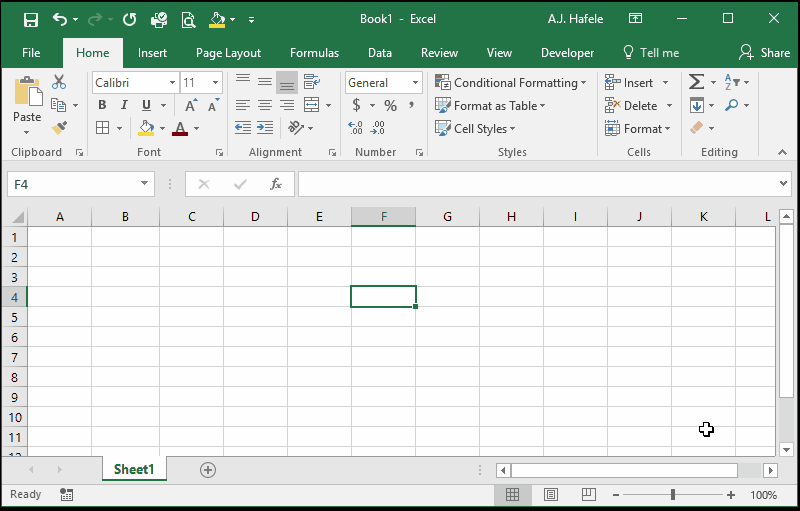Screen dimensions: 800x511
Task: Click the Print Preview magnifier page icon
Action: [x=189, y=20]
